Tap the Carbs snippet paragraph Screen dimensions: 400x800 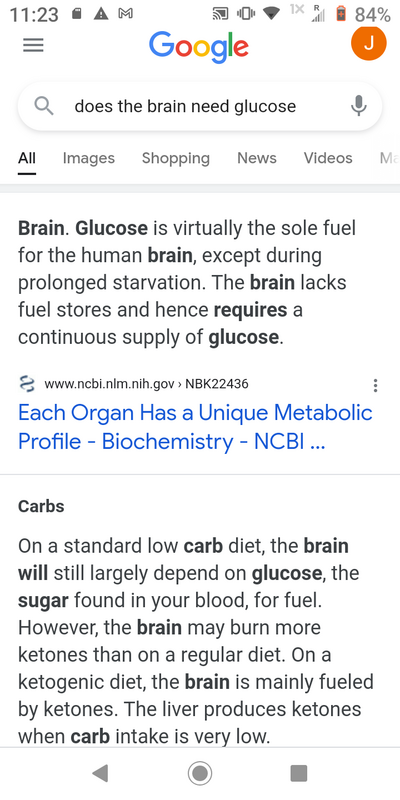[196, 641]
